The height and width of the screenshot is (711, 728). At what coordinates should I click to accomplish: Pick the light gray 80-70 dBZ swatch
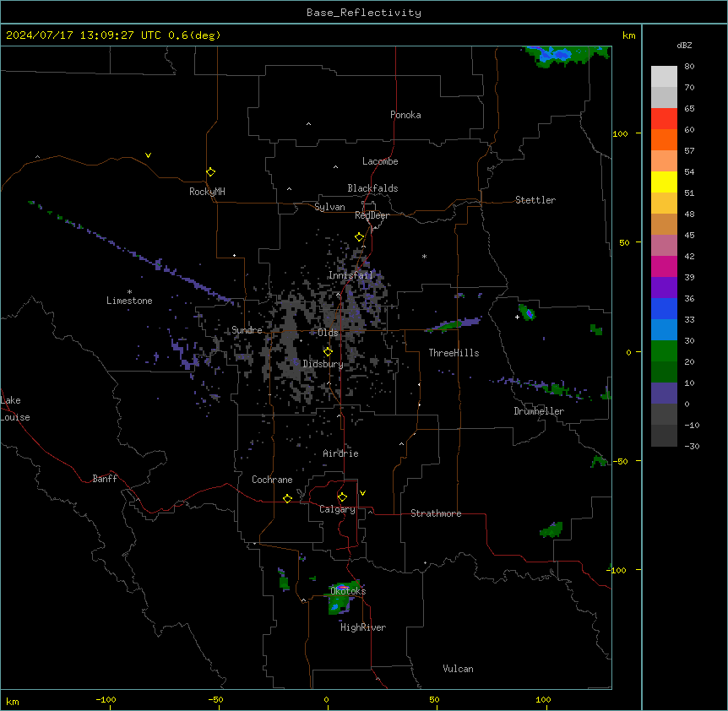tap(664, 77)
